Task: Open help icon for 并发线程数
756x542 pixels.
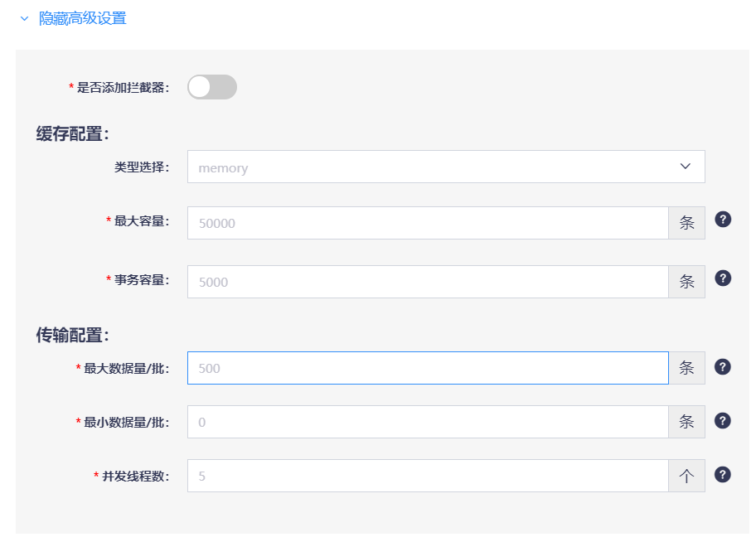Action: pos(722,475)
